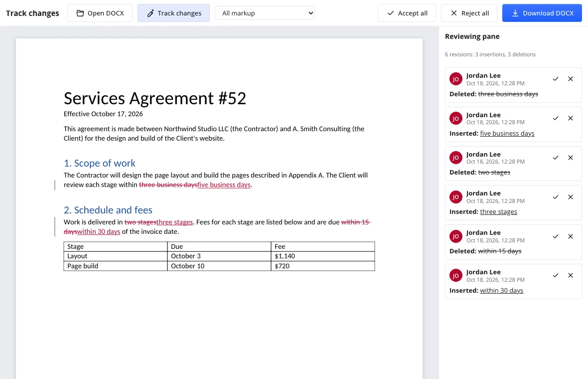Click Jordan Lee avatar on 'three stages' card
The height and width of the screenshot is (379, 588).
(455, 197)
